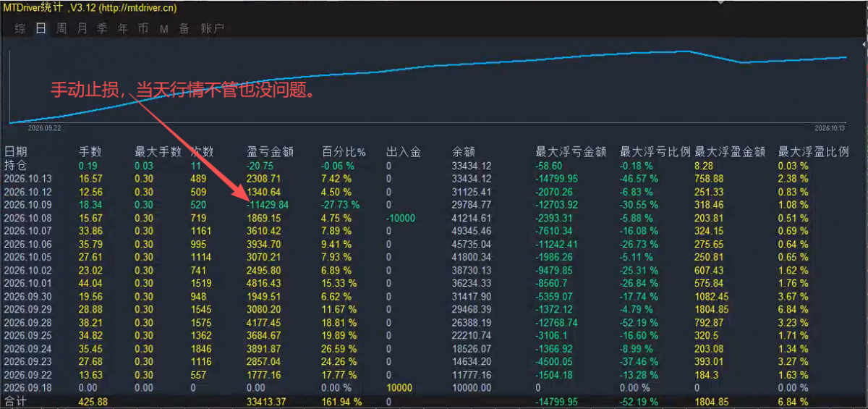Click the 手数 column header
The image size is (868, 409).
click(x=90, y=152)
